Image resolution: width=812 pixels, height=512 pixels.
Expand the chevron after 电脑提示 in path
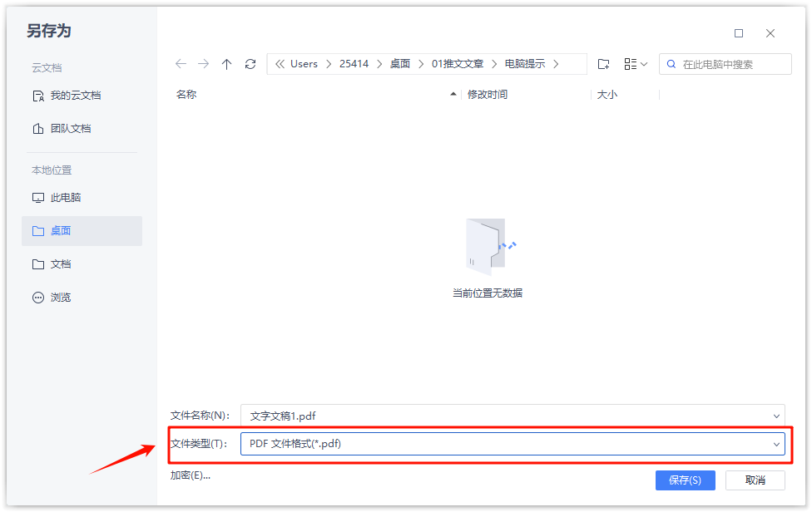(x=556, y=64)
